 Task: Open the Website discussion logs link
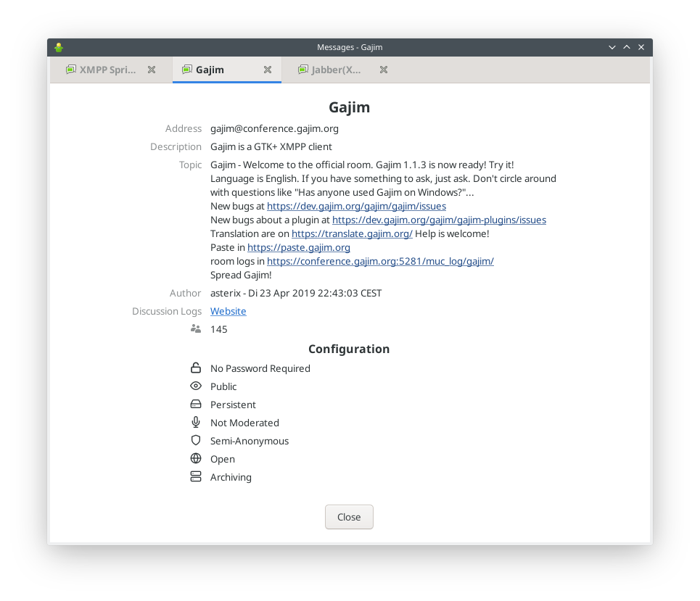[228, 311]
